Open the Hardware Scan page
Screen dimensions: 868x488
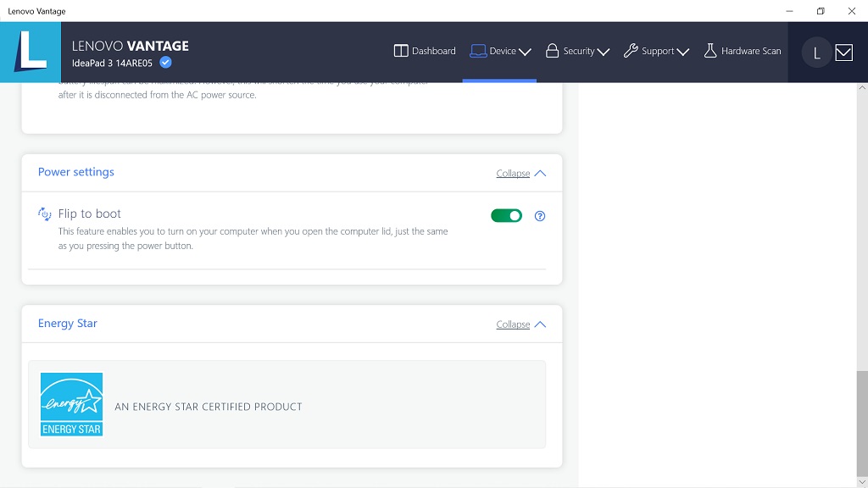point(743,51)
